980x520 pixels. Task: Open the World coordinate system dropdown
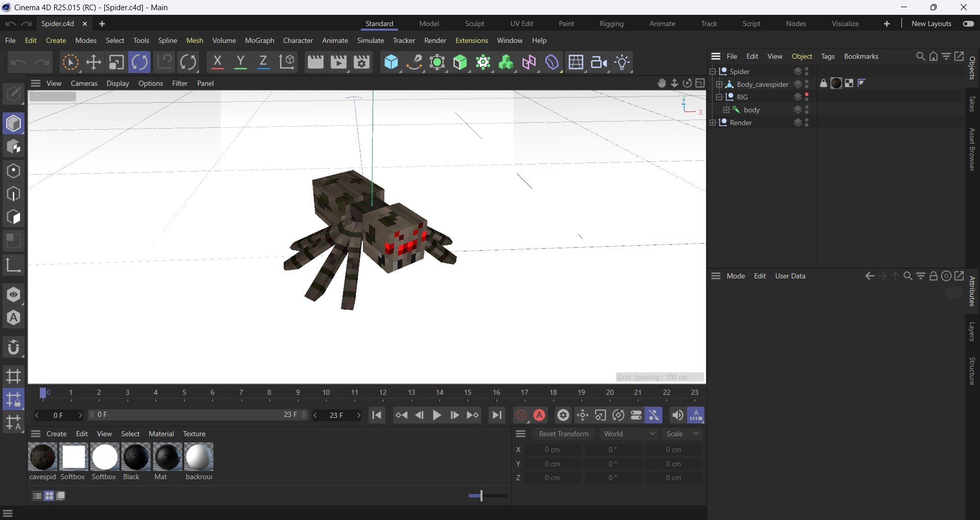coord(629,434)
